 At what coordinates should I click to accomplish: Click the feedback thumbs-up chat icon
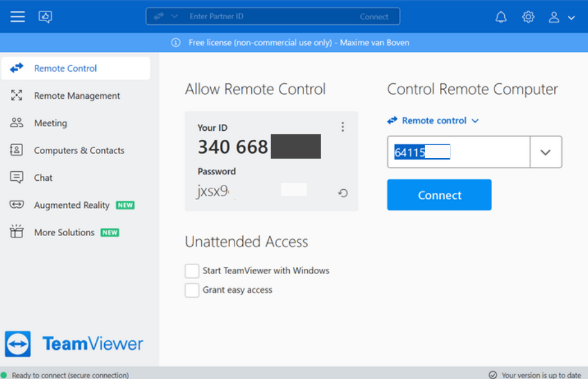pos(45,16)
